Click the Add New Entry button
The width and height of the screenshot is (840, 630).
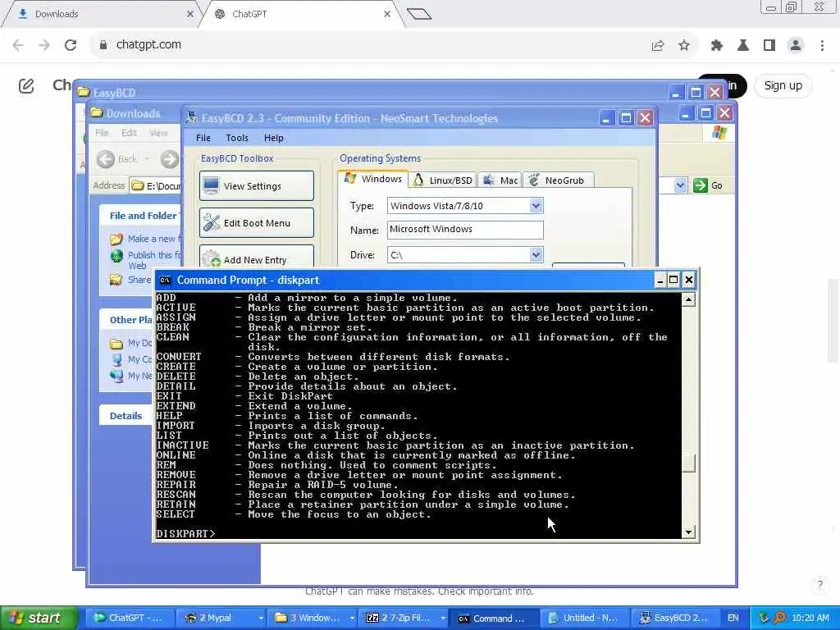tap(257, 258)
